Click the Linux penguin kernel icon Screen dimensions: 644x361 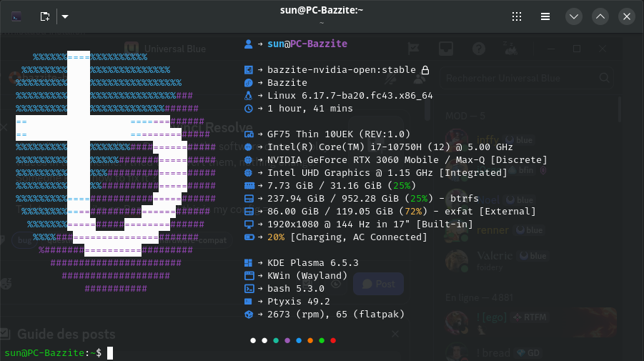[x=248, y=96]
